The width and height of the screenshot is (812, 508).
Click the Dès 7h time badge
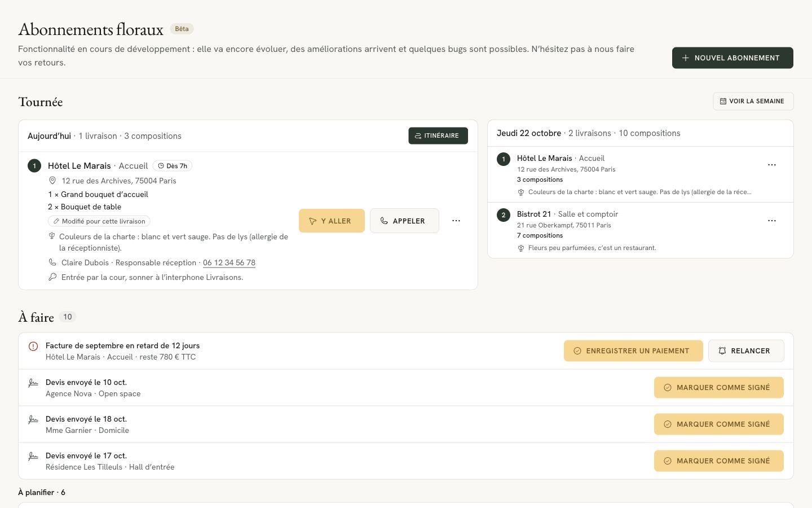coord(173,166)
